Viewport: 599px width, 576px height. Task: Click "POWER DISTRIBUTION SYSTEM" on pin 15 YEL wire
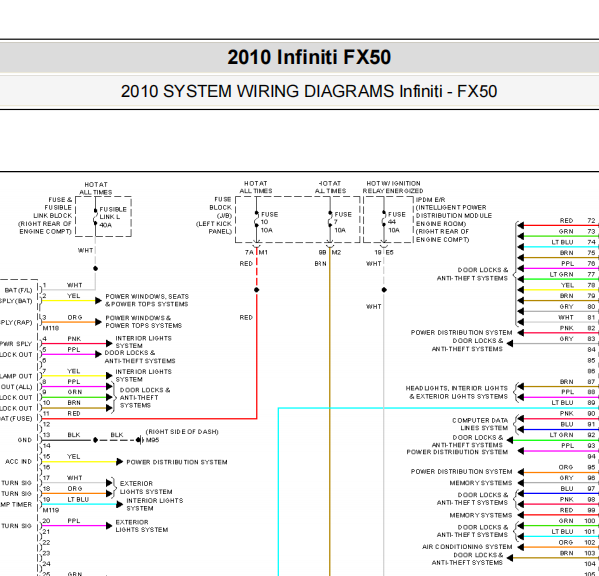(x=177, y=462)
